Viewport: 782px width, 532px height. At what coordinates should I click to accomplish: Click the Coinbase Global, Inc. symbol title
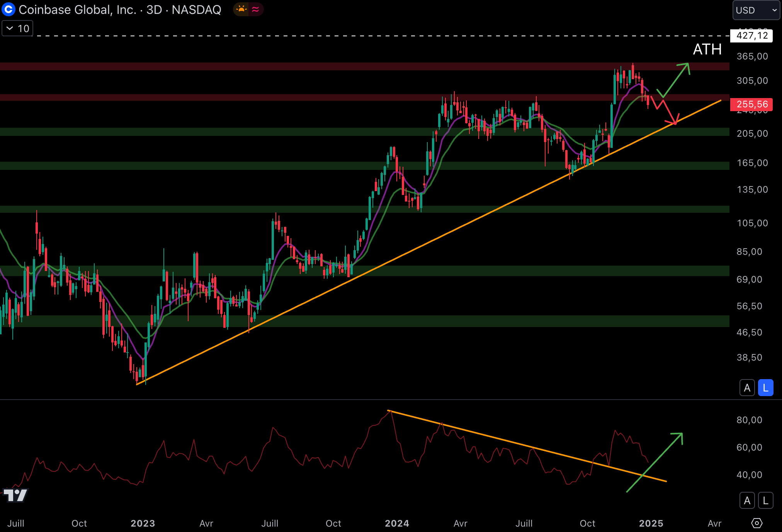point(77,10)
